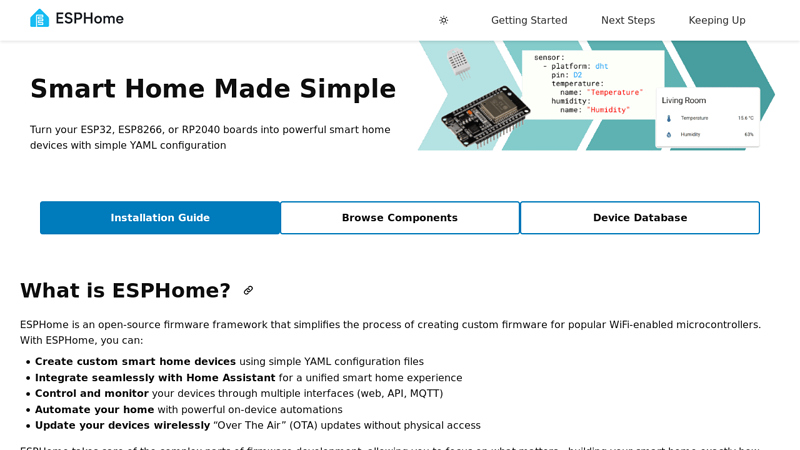
Task: Open the Next Steps menu
Action: click(628, 20)
